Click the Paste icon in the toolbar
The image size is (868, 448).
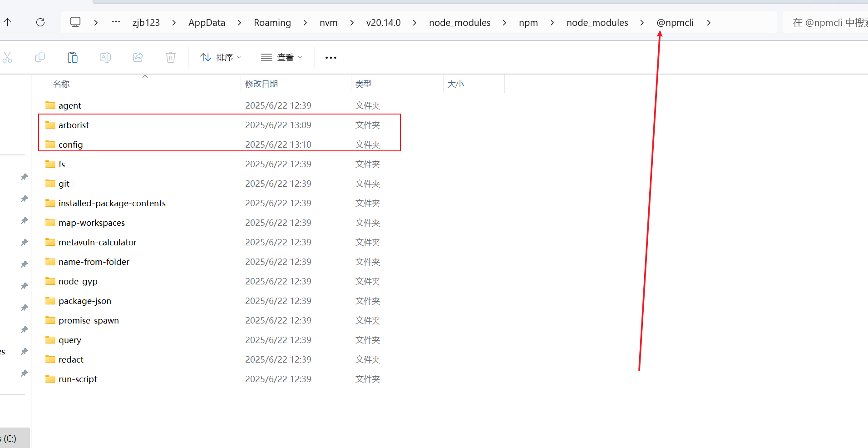[73, 57]
